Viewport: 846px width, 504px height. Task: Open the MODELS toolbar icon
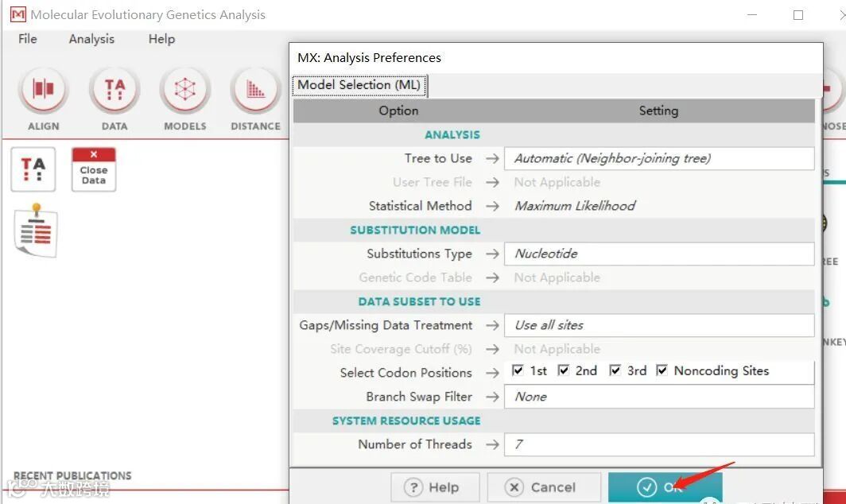click(185, 90)
